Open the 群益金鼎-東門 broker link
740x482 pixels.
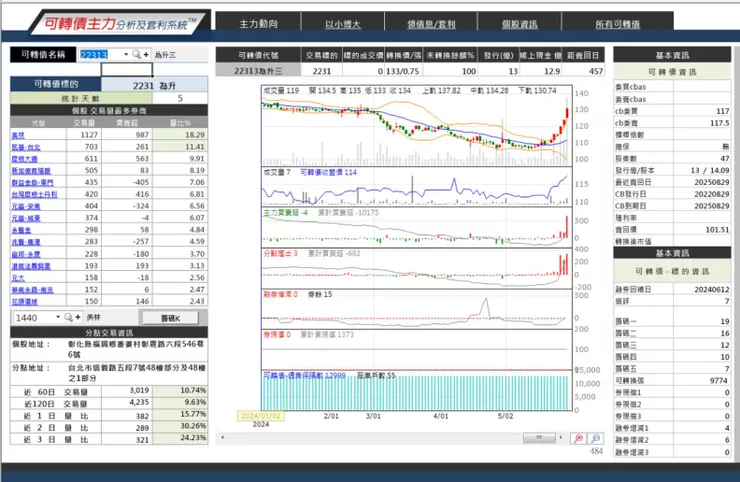33,183
